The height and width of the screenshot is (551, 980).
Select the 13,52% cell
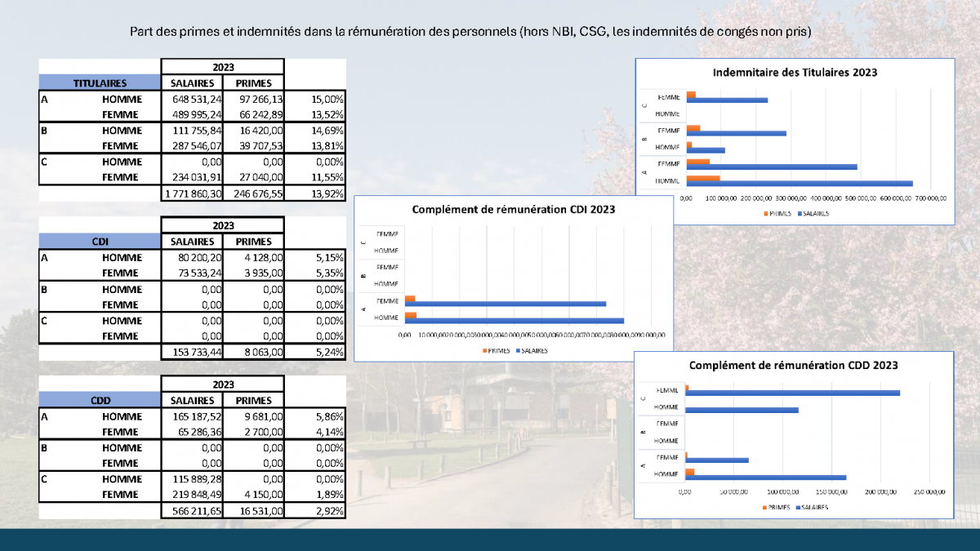point(327,114)
